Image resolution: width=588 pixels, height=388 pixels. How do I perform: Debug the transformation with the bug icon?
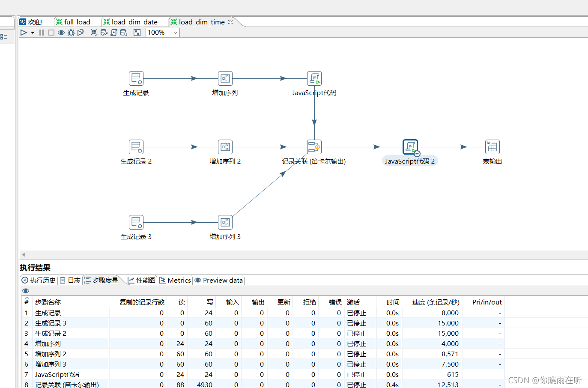point(71,33)
